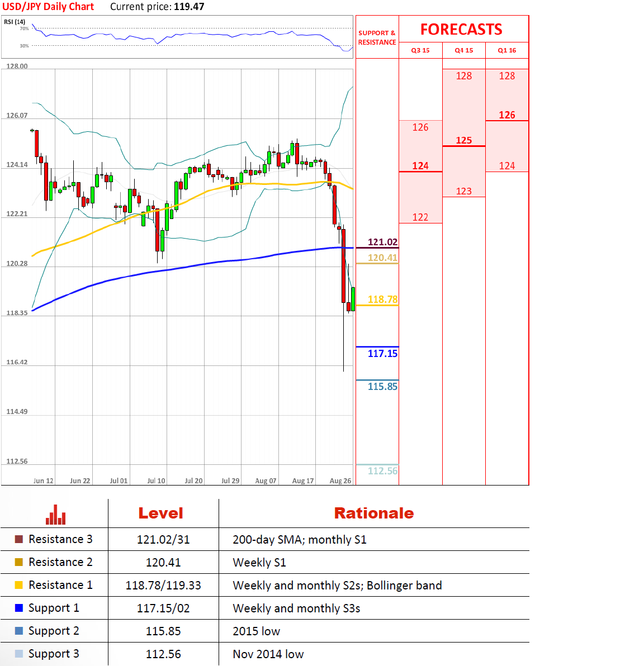Click the 128 value in the Q4 15 column
The image size is (644, 666).
click(x=464, y=76)
